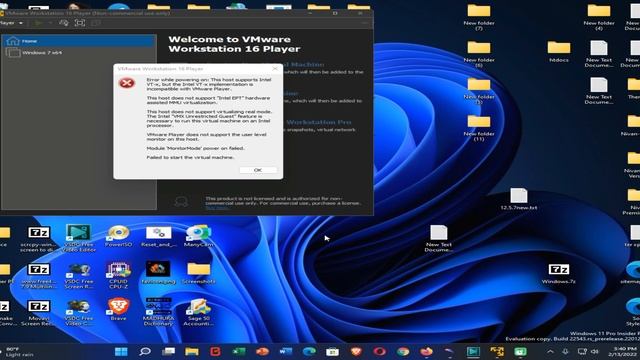Open Google Chrome from the taskbar
This screenshot has height=360, width=640.
point(403,351)
